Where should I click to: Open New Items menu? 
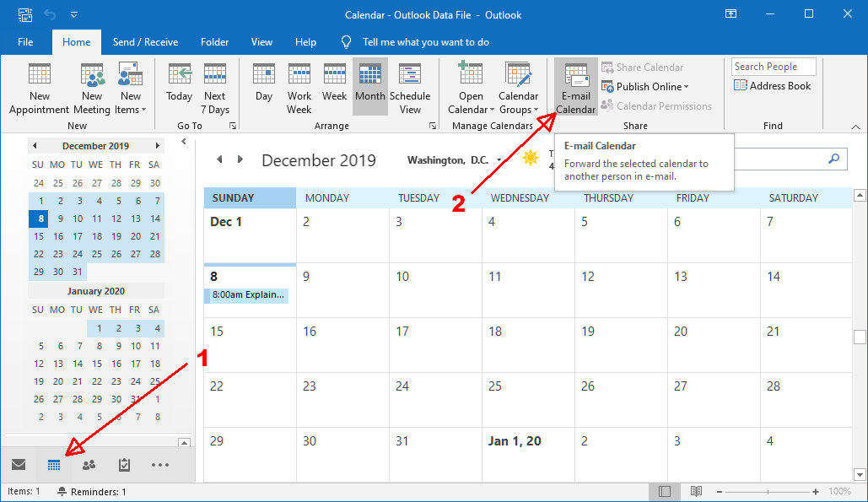coord(130,89)
